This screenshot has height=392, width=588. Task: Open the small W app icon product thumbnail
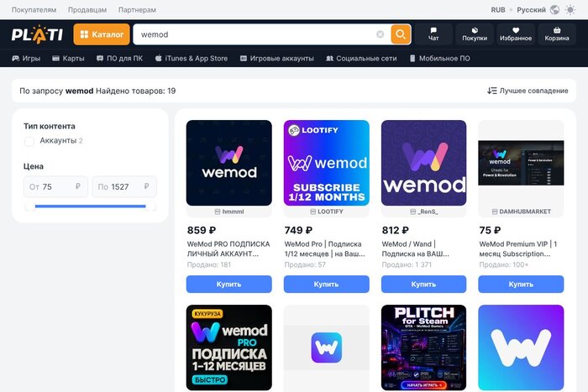pyautogui.click(x=326, y=348)
